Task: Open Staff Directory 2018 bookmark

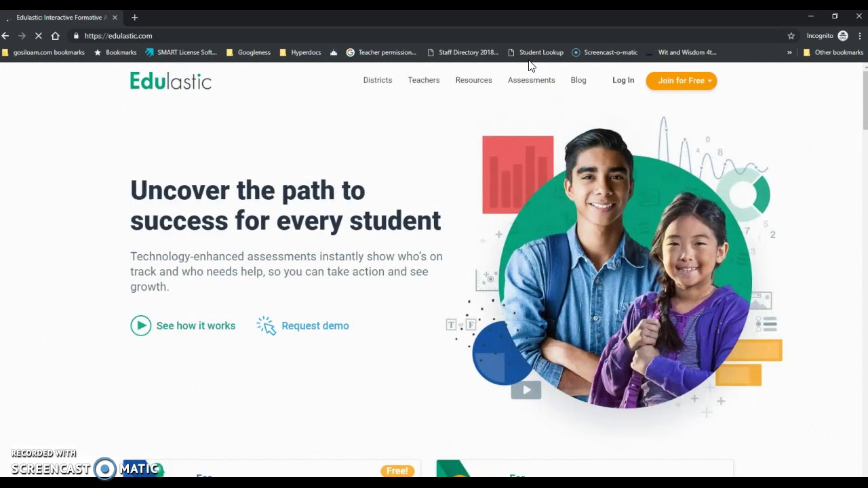Action: 463,52
